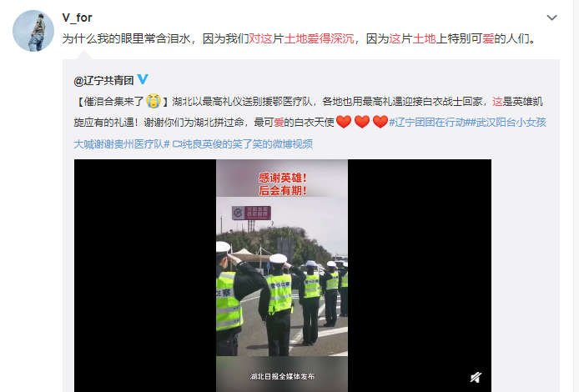The width and height of the screenshot is (579, 392).
Task: Click the crying face emoji
Action: click(x=154, y=101)
